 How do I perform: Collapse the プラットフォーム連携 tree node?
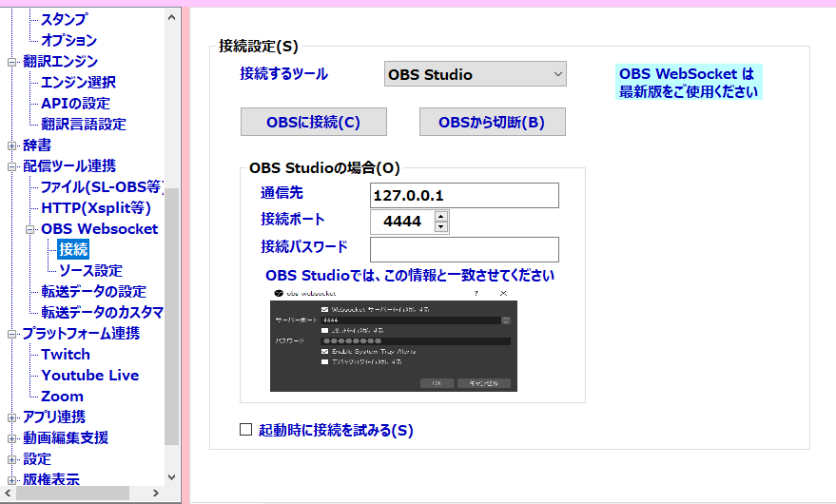tap(11, 334)
